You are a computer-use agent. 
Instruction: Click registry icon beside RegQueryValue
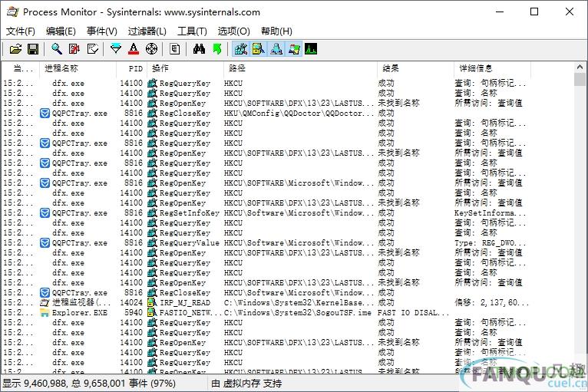click(x=152, y=243)
